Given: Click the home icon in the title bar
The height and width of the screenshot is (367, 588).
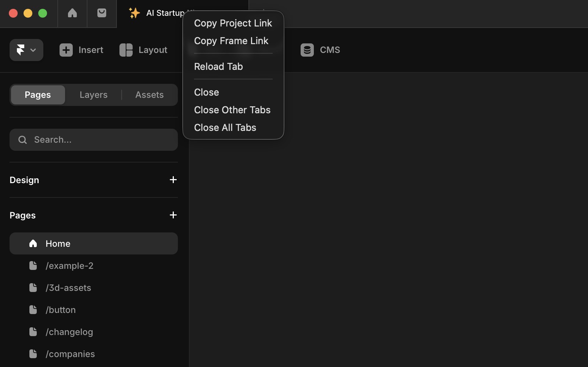Looking at the screenshot, I should point(72,13).
